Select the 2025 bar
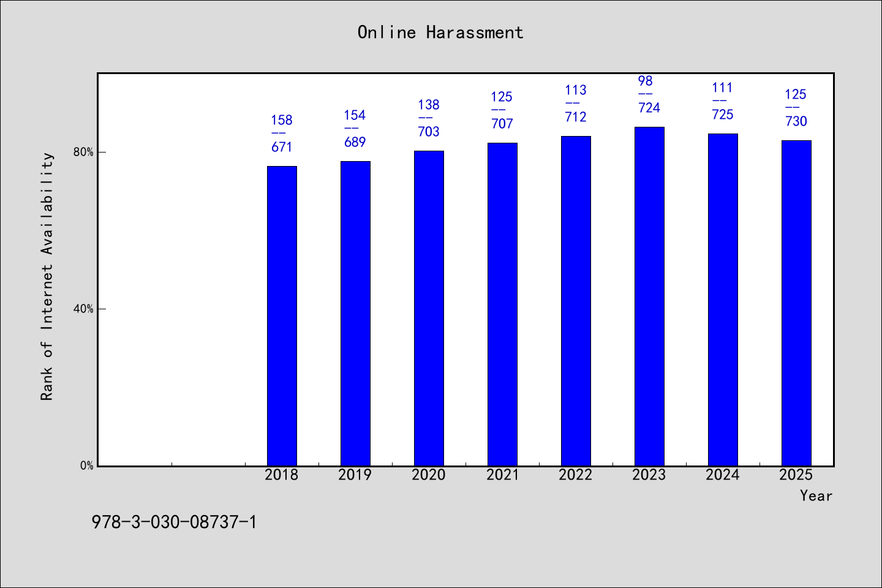Viewport: 882px width, 588px height. (796, 303)
